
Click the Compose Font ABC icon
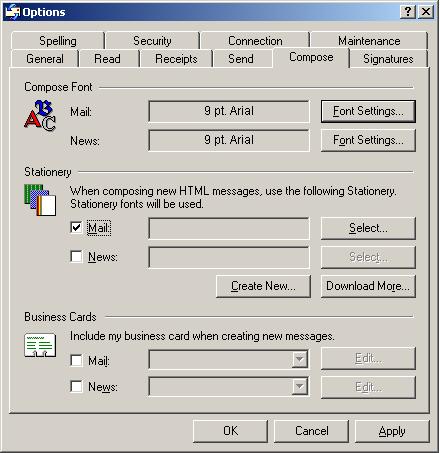pyautogui.click(x=40, y=116)
